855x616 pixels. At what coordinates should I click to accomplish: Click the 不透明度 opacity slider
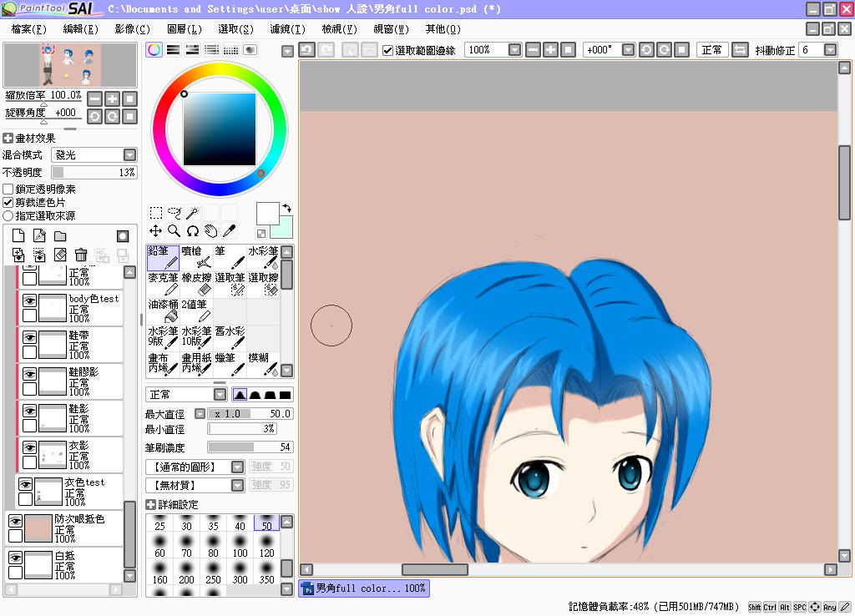(x=94, y=172)
